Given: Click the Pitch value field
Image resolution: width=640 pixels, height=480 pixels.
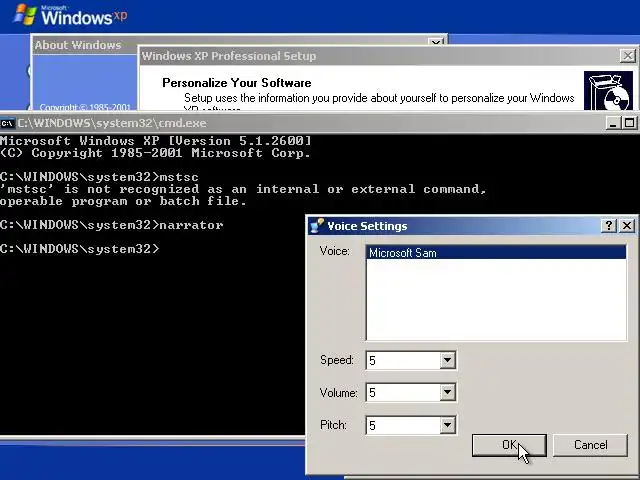Looking at the screenshot, I should coord(403,425).
